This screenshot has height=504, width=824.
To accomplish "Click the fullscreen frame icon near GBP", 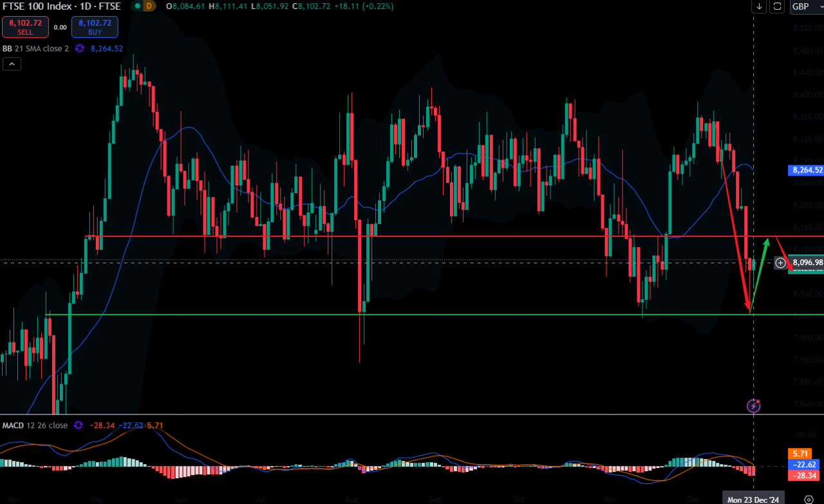I will click(778, 6).
